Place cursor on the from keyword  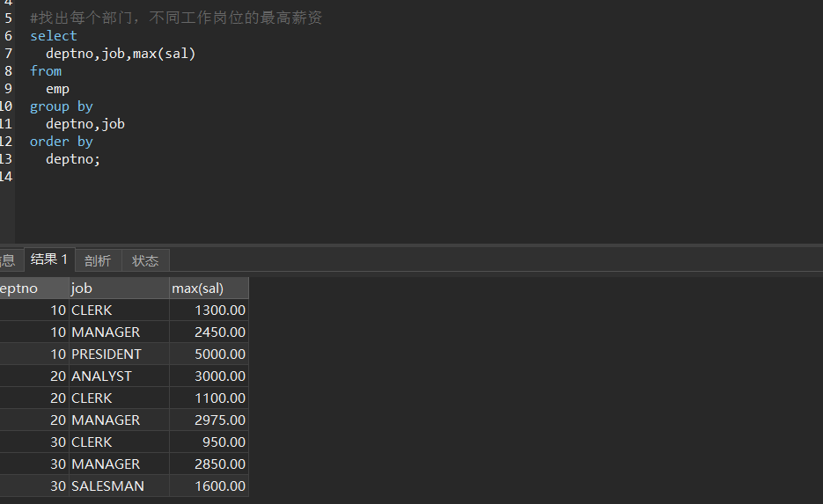[46, 71]
